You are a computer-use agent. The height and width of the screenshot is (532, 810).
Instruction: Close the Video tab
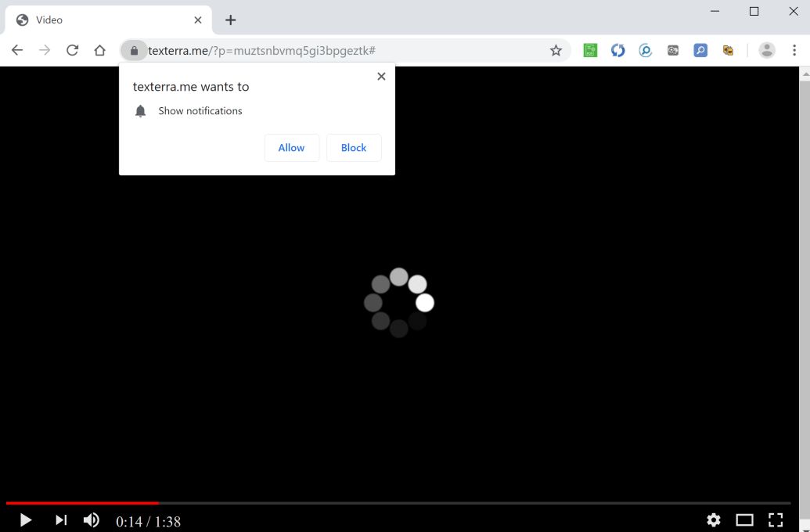click(x=198, y=20)
